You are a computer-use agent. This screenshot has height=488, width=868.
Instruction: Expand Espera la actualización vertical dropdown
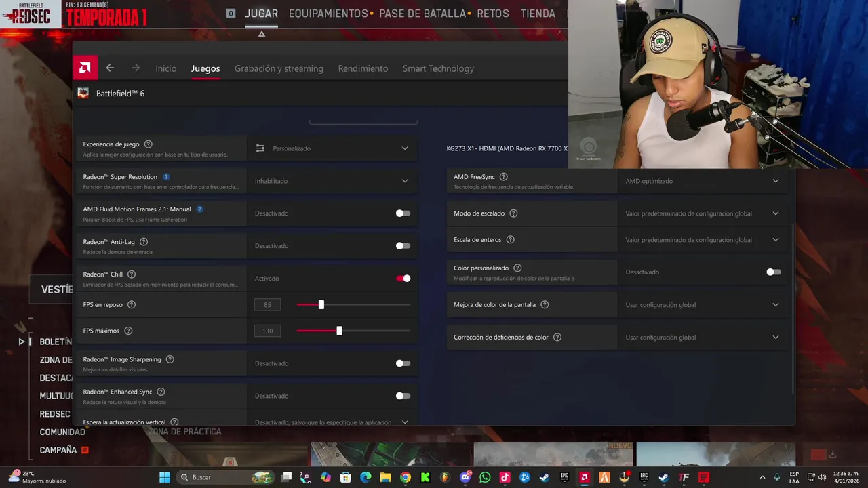tap(332, 422)
